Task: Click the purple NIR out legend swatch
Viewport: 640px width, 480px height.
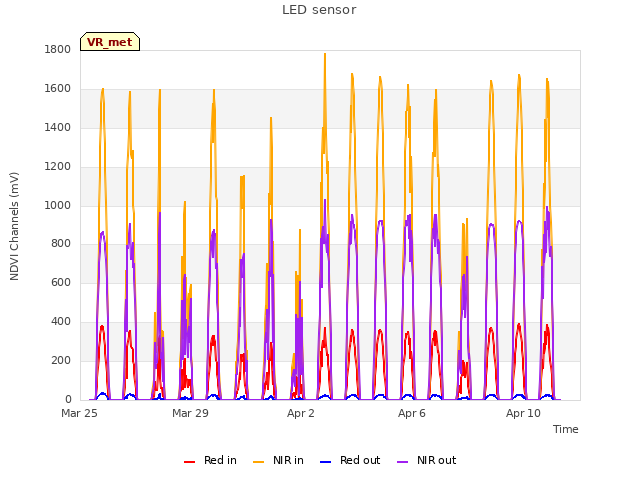Action: pos(402,462)
